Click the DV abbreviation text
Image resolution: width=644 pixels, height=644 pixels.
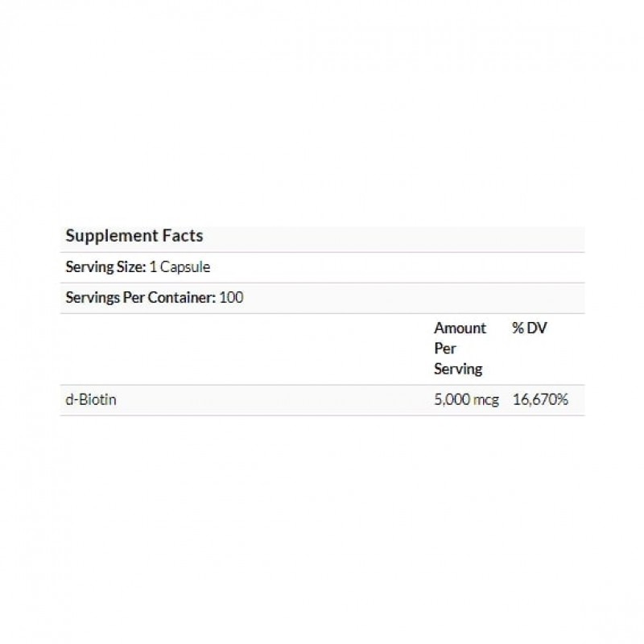537,328
